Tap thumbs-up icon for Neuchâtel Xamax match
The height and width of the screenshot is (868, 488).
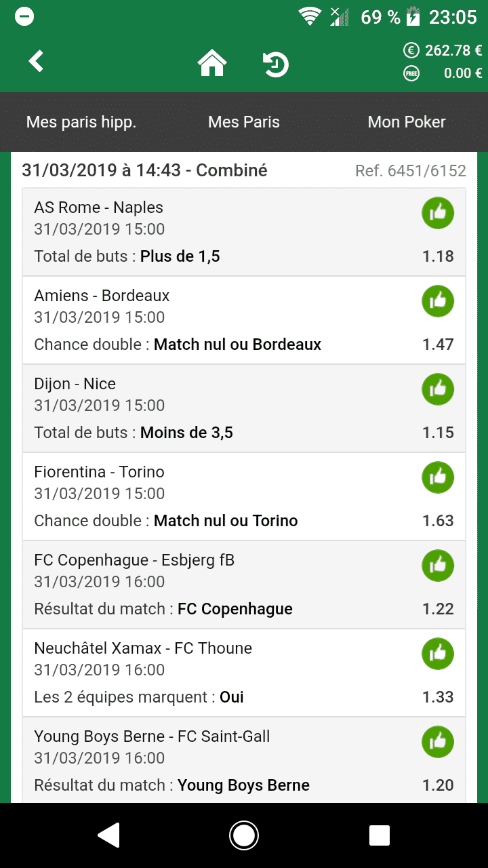(x=438, y=654)
